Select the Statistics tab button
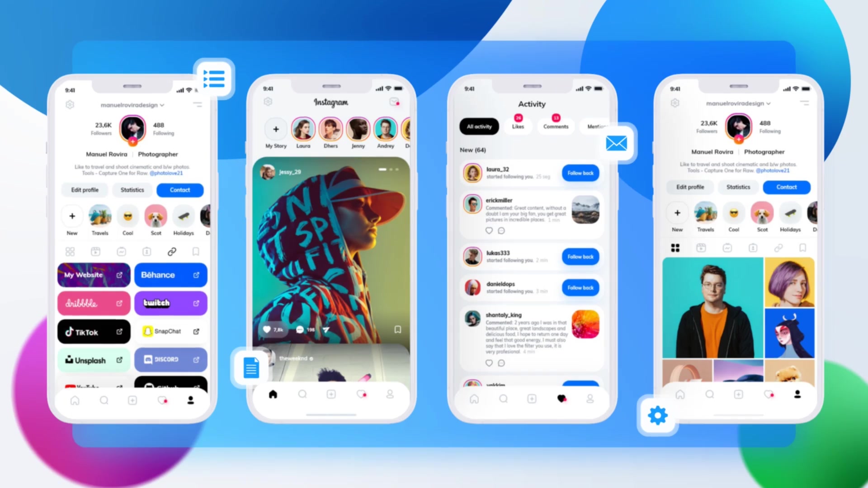This screenshot has width=868, height=488. [131, 189]
